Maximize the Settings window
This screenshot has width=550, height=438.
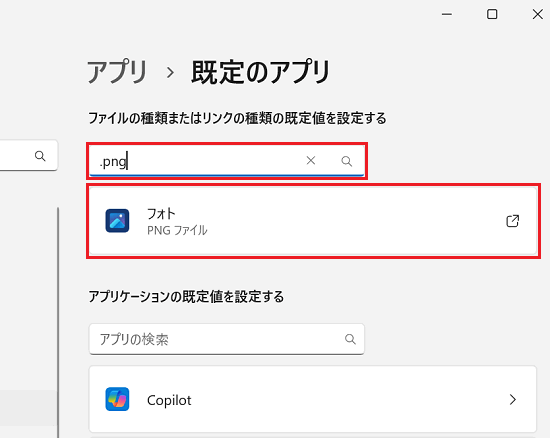(x=492, y=14)
